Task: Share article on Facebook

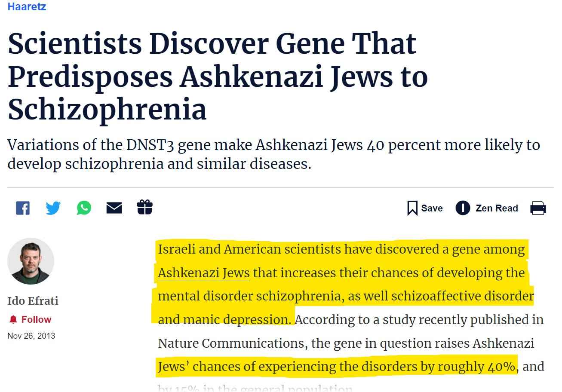Action: (x=23, y=208)
